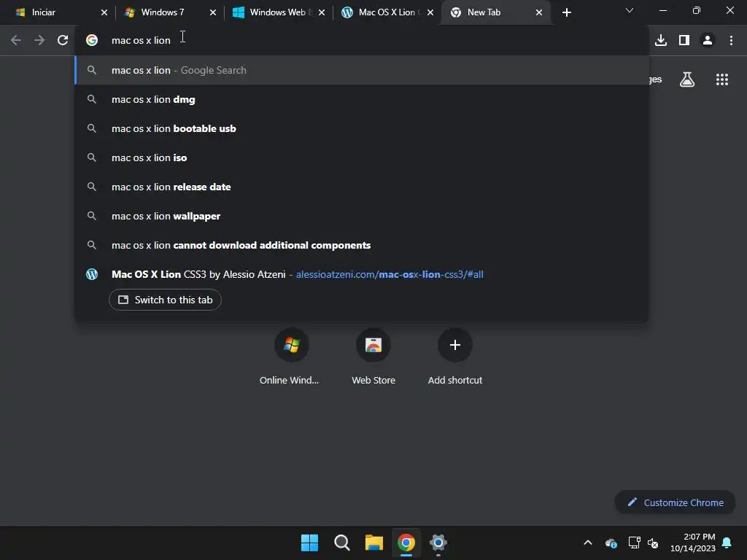Click OneDrive cloud tray icon
This screenshot has height=560, width=747.
click(611, 542)
